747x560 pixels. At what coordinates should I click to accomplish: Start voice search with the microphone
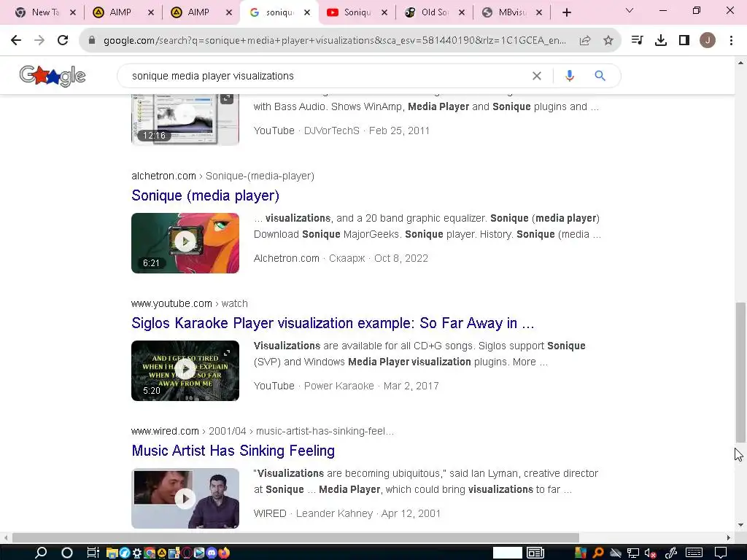569,76
